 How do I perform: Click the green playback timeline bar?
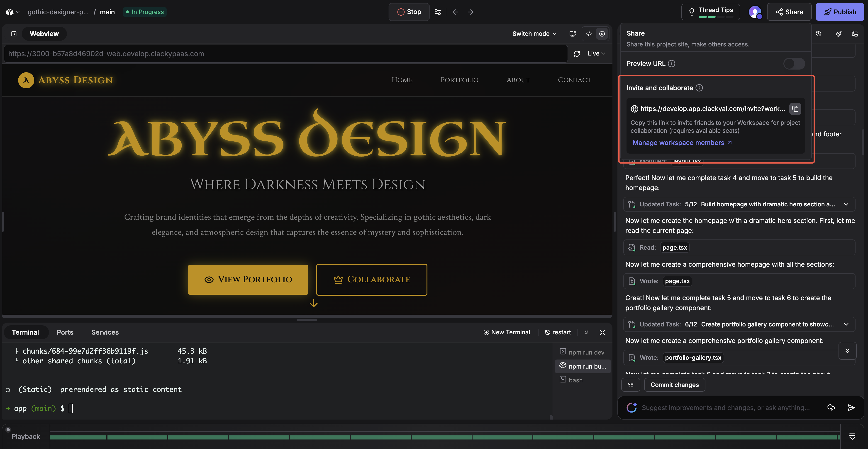click(445, 437)
